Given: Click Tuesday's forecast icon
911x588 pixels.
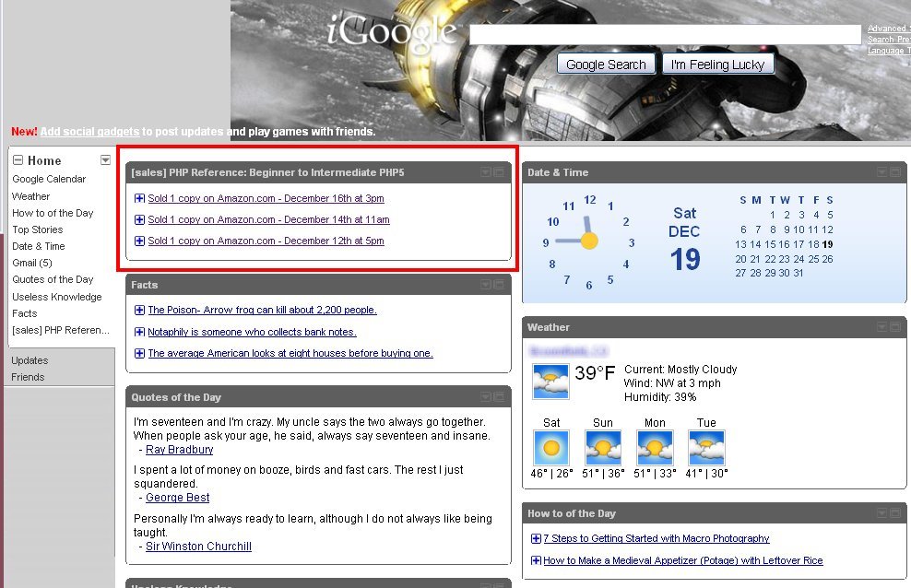Looking at the screenshot, I should pyautogui.click(x=706, y=448).
